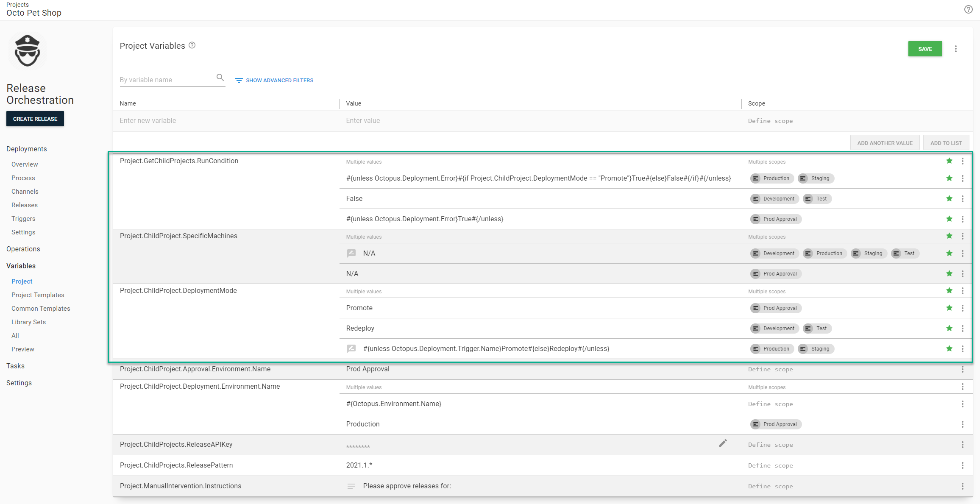Open Define scope for the #{Octopus.Environment.Name} value
Viewport: 980px width, 504px height.
[x=771, y=404]
